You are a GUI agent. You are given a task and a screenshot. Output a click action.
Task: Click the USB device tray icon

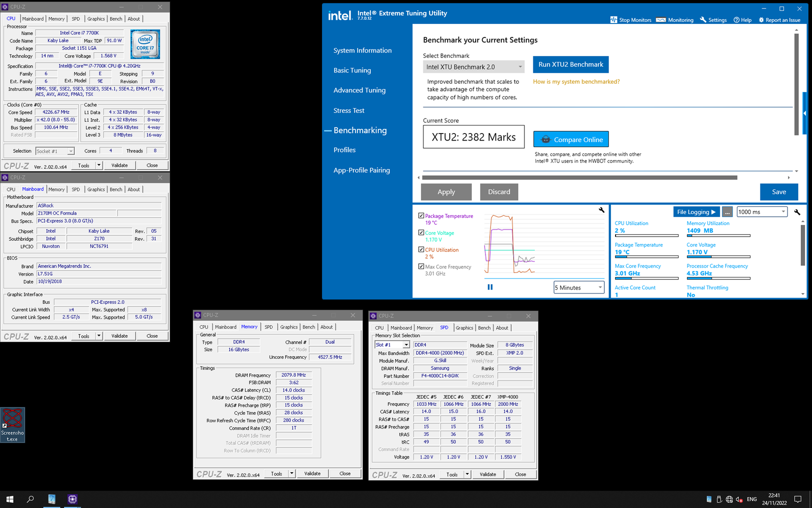[x=719, y=500]
